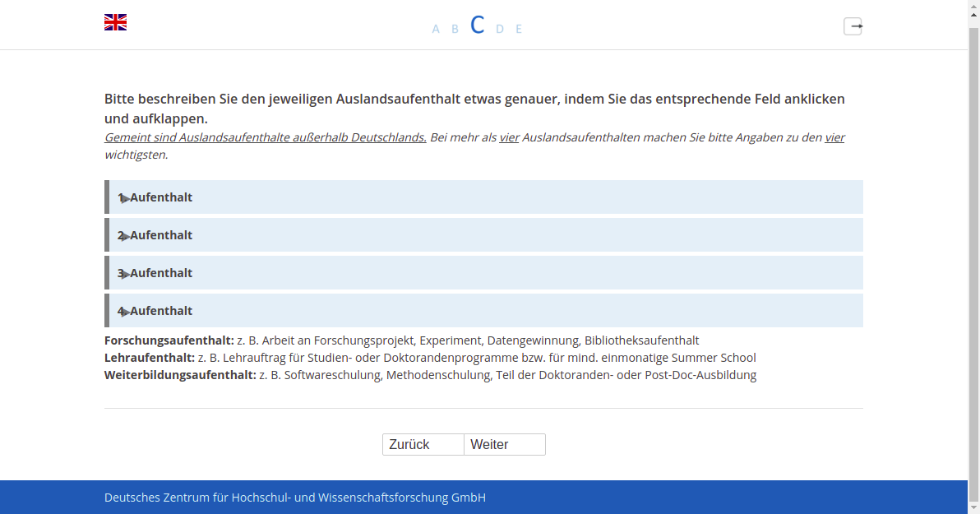Screen dimensions: 980x514
Task: Expand the 2. Aufenthalt section
Action: click(x=483, y=235)
